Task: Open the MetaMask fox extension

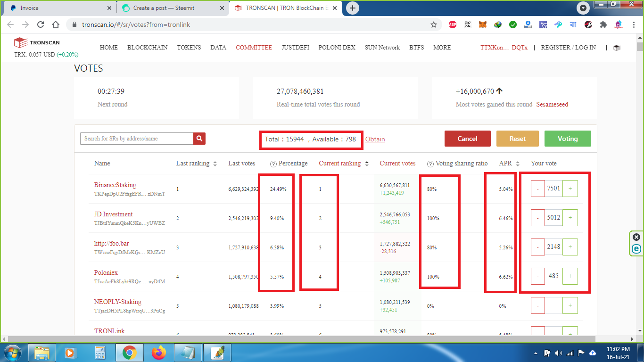Action: pos(482,25)
